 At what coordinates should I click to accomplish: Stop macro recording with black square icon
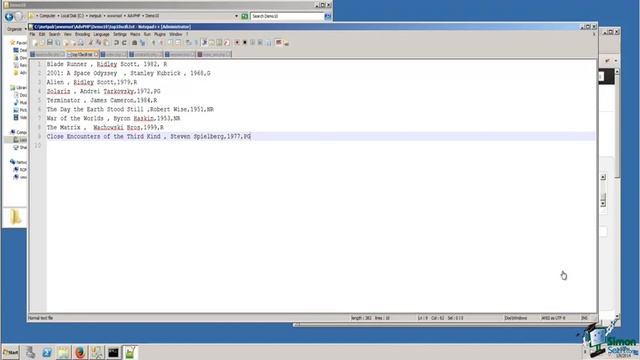click(x=245, y=42)
